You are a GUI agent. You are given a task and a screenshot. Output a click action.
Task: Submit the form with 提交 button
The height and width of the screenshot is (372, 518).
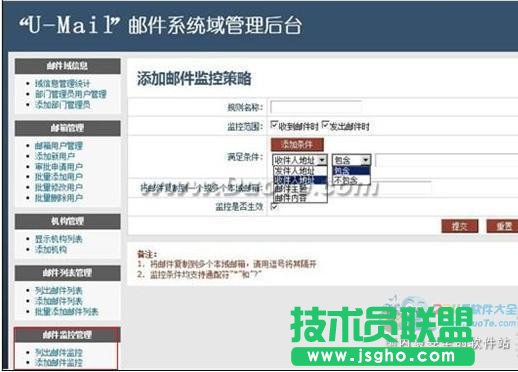pyautogui.click(x=460, y=226)
